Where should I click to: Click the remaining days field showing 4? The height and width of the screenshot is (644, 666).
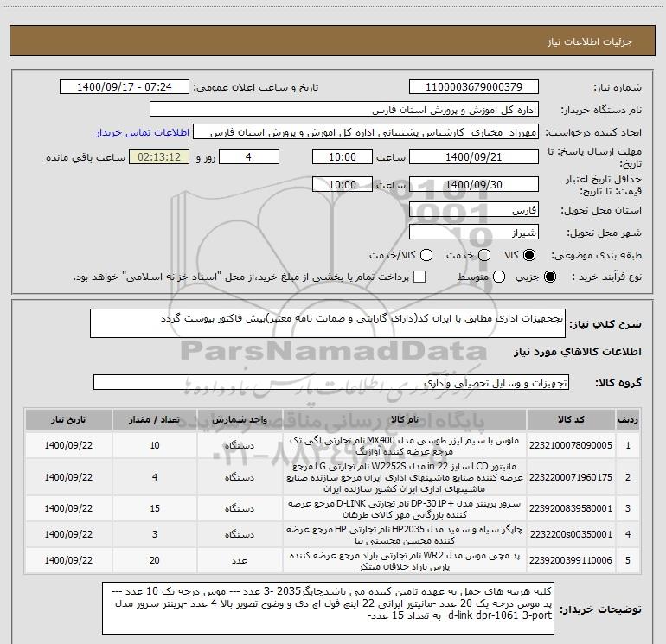tap(249, 157)
